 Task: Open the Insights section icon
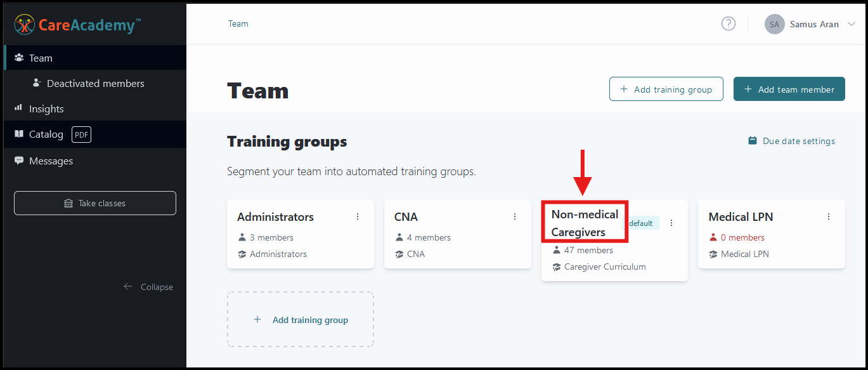point(20,109)
